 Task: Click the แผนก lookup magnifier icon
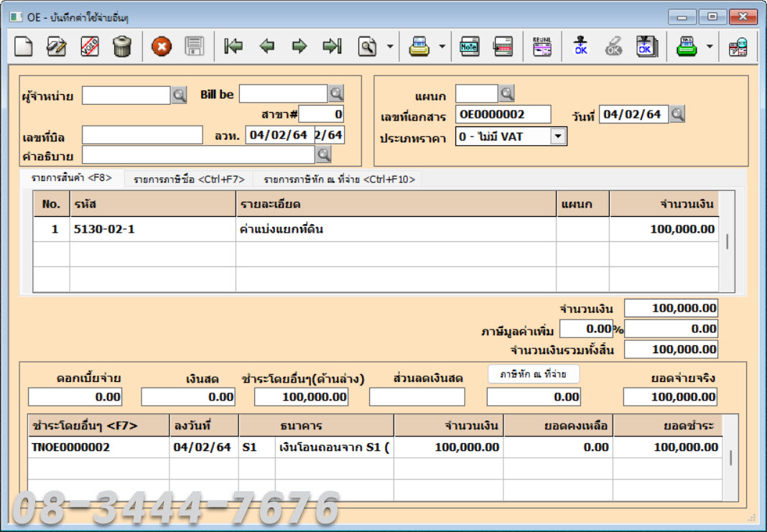507,93
